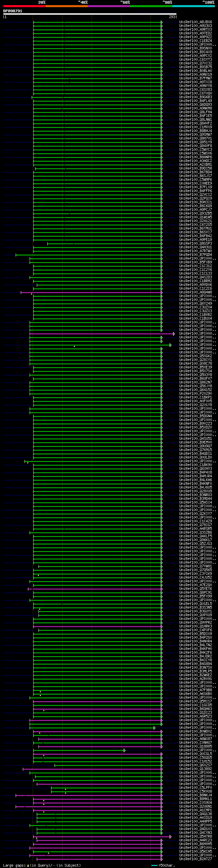The image size is (218, 868).
Task: Select hit UniRef100_Q4S2D3
Action: coord(196,277)
